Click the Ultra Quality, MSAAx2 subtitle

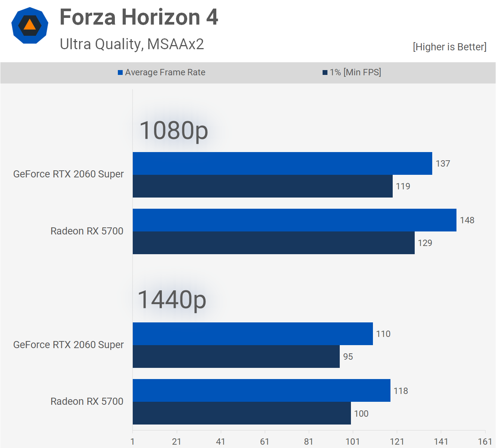pyautogui.click(x=132, y=44)
